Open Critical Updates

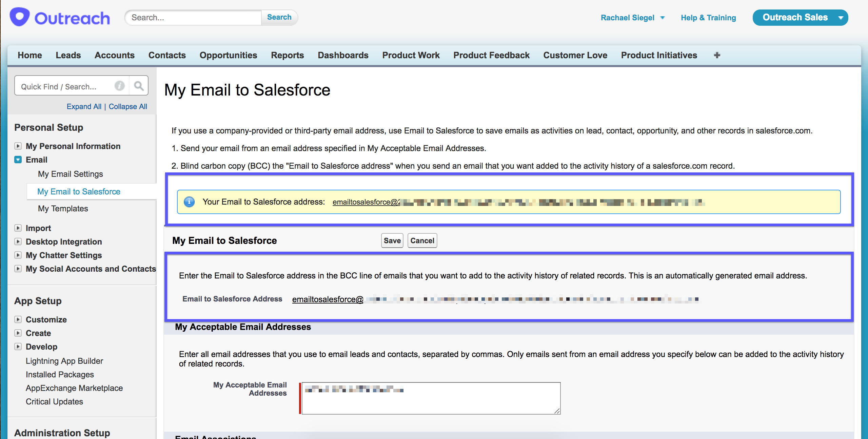pyautogui.click(x=54, y=401)
